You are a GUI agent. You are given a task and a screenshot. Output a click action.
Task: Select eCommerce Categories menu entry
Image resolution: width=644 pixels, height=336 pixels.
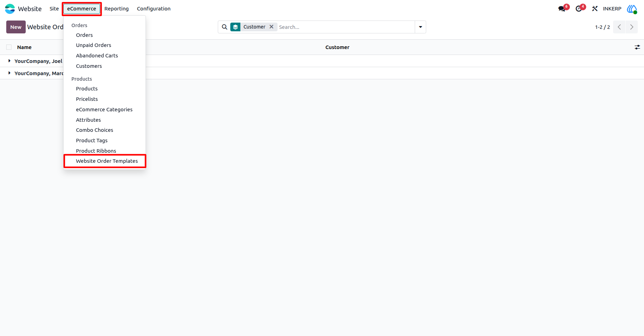point(104,110)
